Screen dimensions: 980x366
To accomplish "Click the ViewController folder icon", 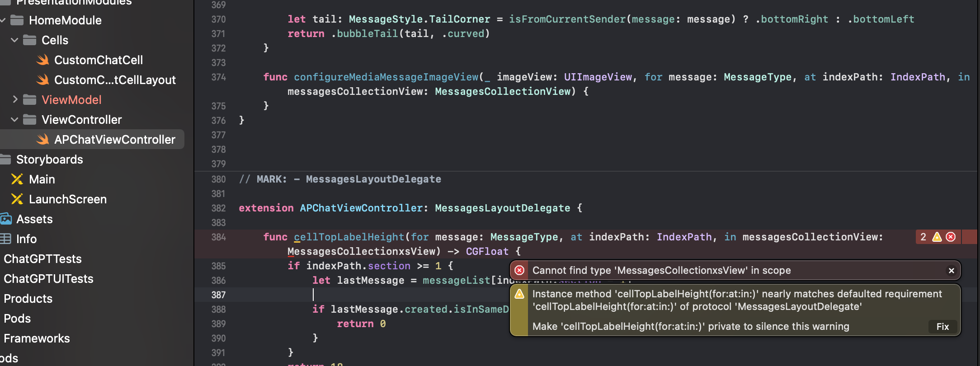I will coord(30,120).
